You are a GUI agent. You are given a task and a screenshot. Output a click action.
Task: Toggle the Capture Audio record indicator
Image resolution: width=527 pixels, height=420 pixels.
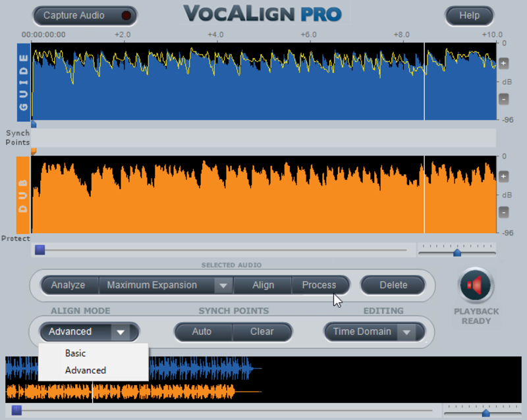126,15
